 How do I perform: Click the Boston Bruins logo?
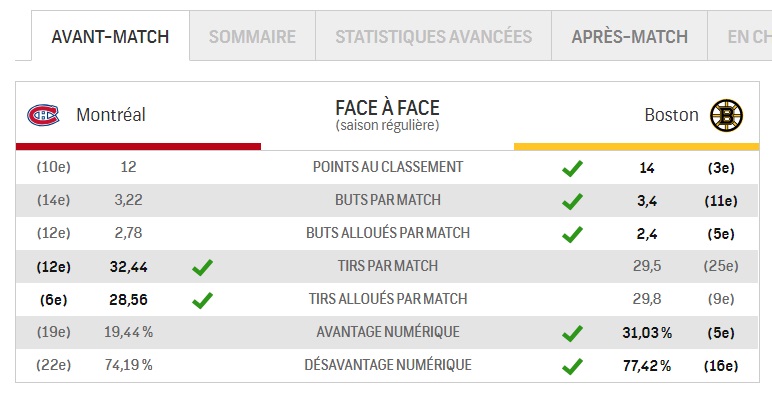point(726,115)
